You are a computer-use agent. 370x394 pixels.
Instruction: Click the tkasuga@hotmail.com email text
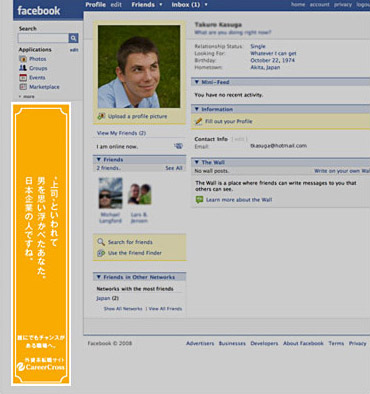click(x=279, y=146)
